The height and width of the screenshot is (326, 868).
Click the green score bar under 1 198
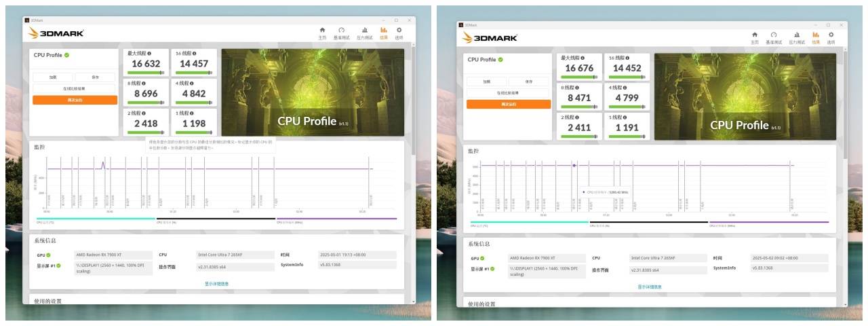click(194, 132)
